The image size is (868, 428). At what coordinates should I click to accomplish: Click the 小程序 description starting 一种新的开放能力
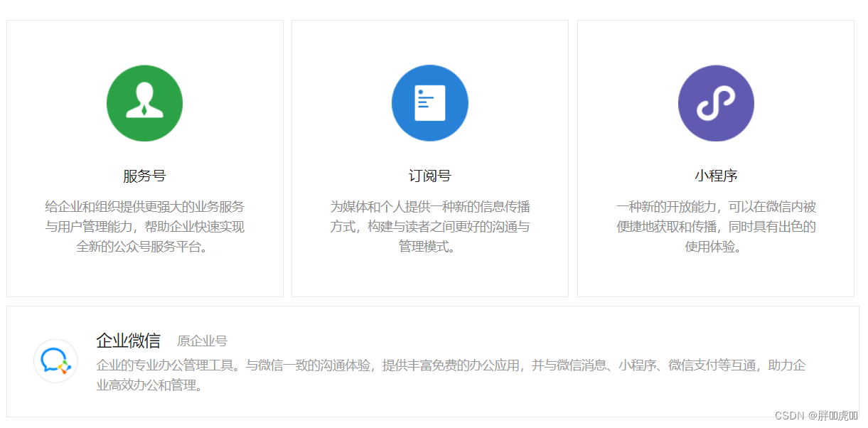point(716,227)
